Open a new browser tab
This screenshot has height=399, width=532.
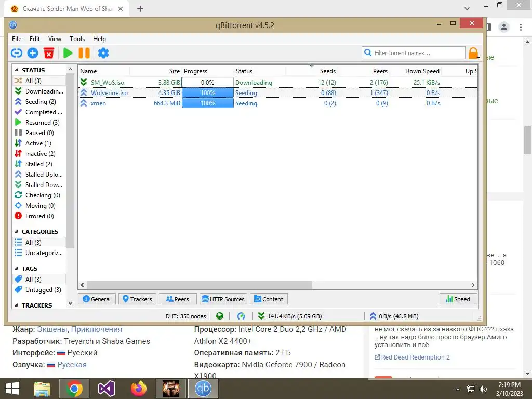pos(140,9)
